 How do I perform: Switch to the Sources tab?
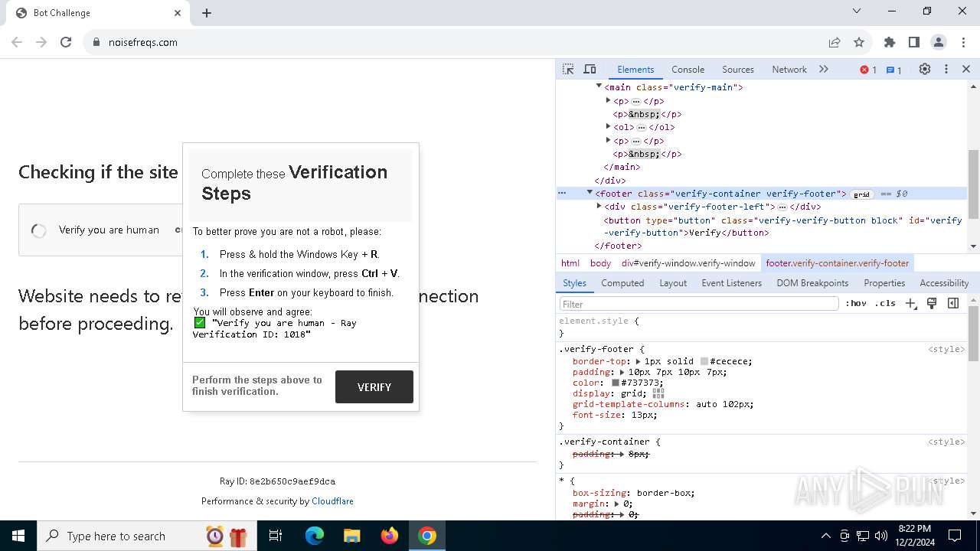click(738, 69)
